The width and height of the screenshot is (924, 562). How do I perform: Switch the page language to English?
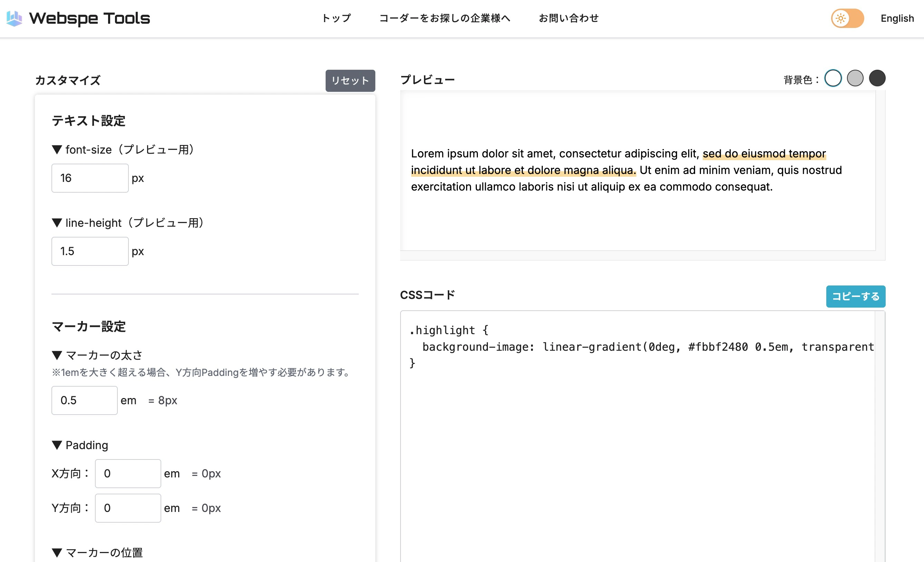click(x=897, y=18)
